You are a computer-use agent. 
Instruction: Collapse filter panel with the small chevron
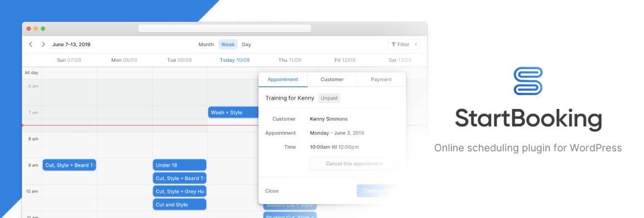416,44
